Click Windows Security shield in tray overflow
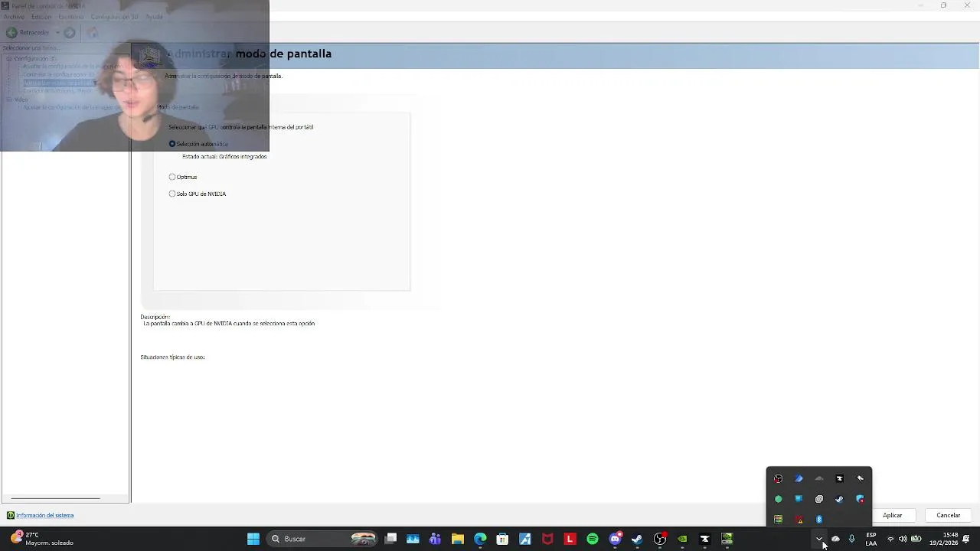 (x=860, y=499)
